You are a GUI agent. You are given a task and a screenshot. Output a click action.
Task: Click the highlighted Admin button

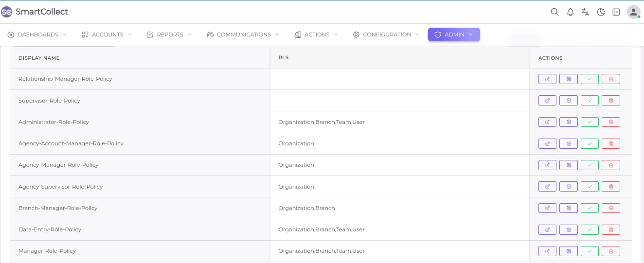(454, 35)
